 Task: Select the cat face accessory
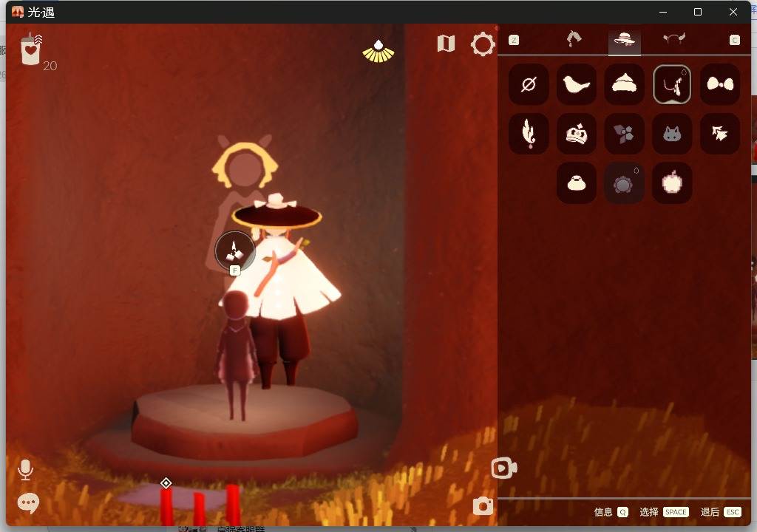(672, 134)
